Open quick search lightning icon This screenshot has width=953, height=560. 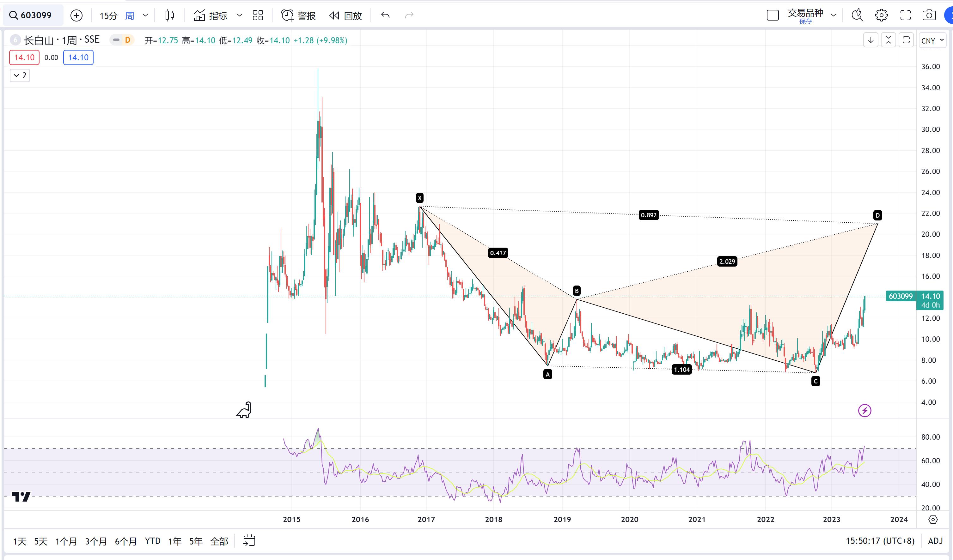(x=857, y=15)
